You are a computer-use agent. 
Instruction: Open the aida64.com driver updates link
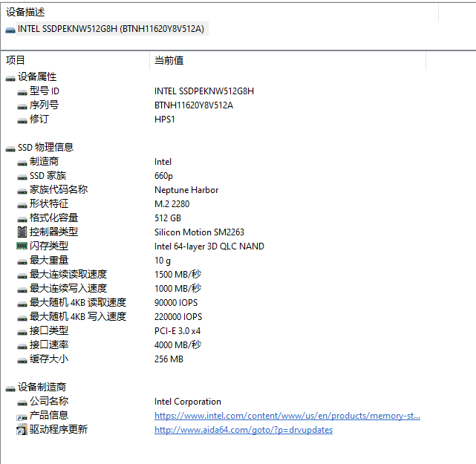coord(244,430)
